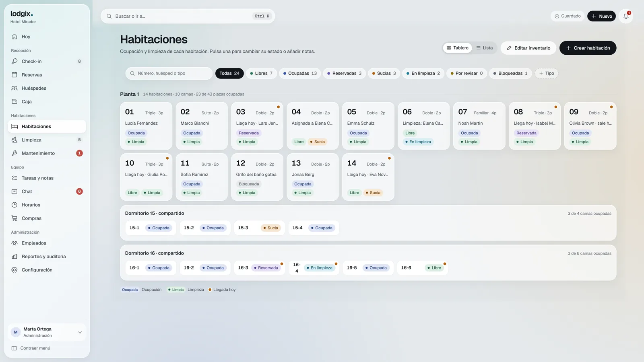Switch to Lista view
This screenshot has width=644, height=362.
485,48
